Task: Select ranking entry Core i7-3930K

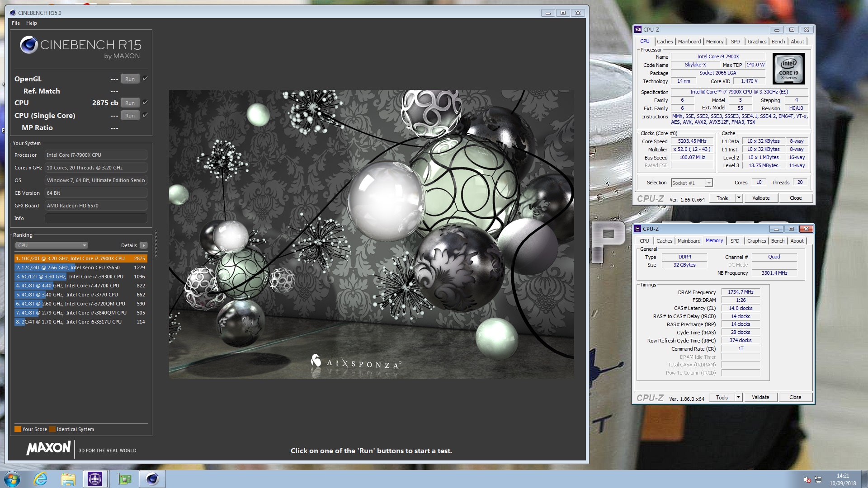Action: (80, 277)
